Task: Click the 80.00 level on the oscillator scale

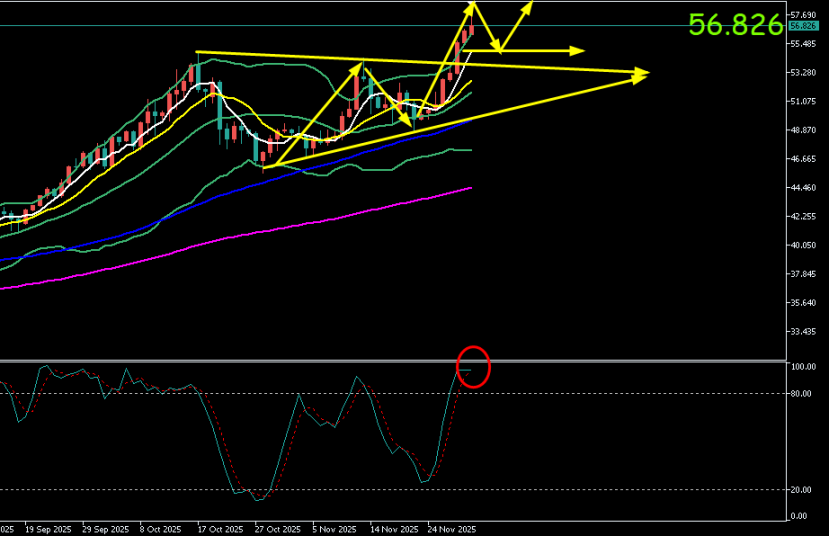Action: click(x=800, y=393)
